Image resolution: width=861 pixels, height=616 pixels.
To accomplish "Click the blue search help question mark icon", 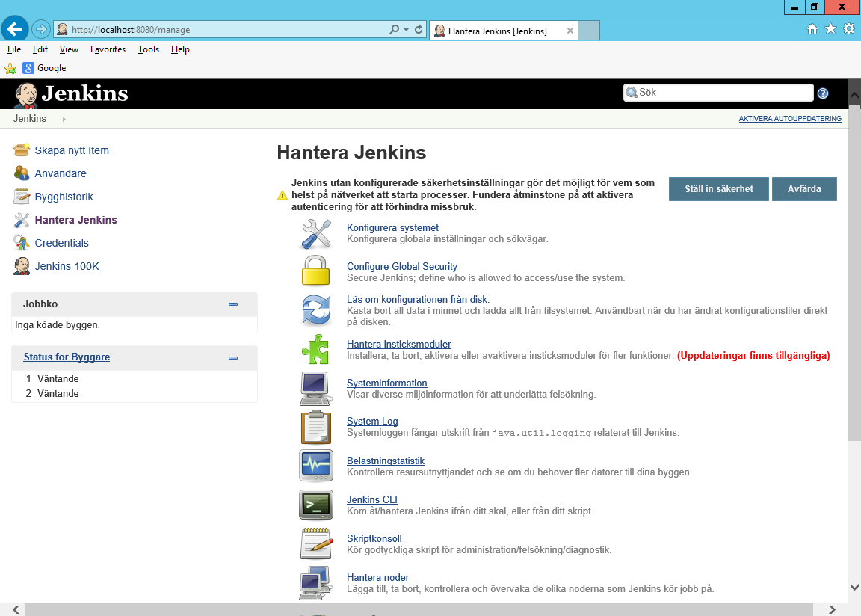I will pos(823,93).
